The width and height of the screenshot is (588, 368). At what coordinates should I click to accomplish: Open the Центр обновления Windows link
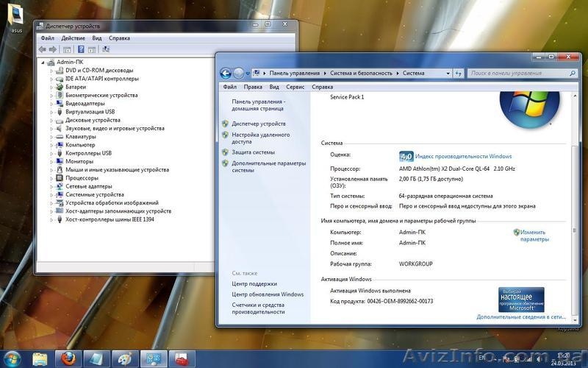pos(268,294)
